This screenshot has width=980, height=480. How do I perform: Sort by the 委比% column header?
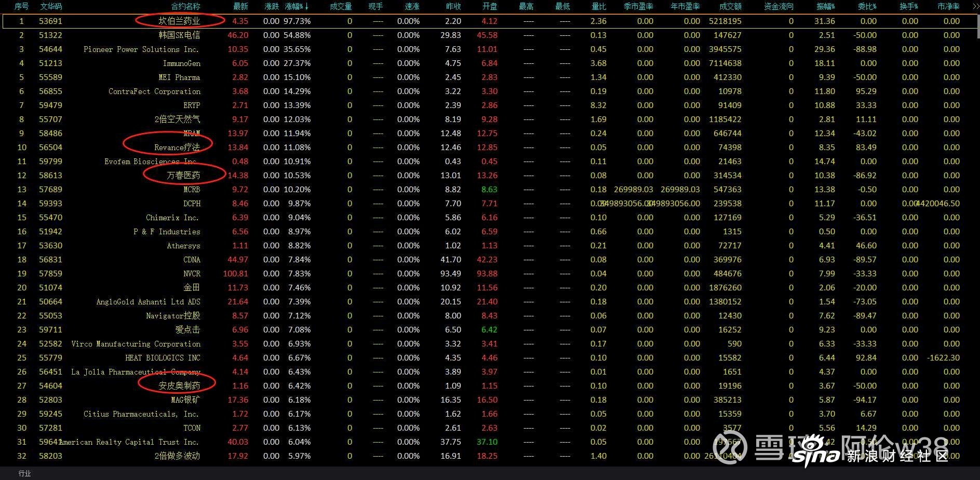tap(867, 6)
